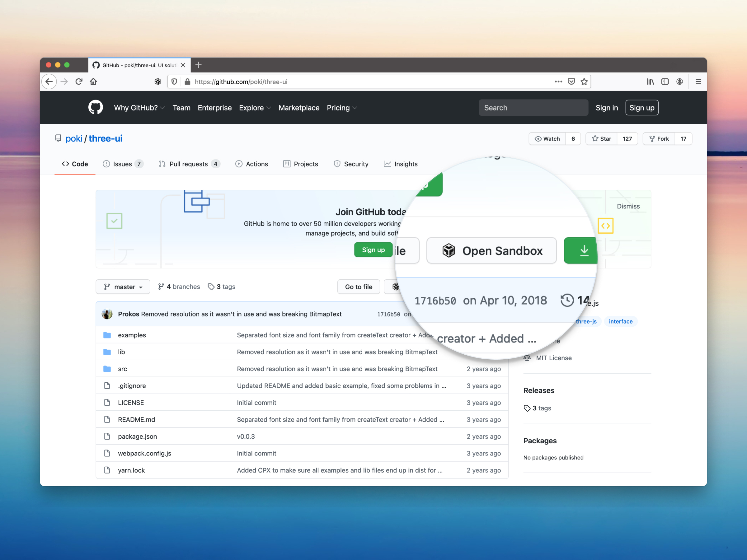This screenshot has width=747, height=560.
Task: Open the README.md file
Action: [x=136, y=419]
